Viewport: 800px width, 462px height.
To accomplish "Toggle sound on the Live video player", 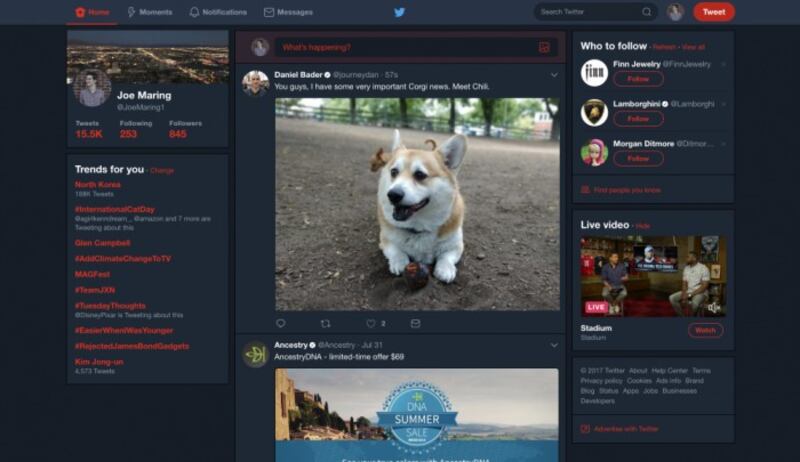I will [714, 307].
